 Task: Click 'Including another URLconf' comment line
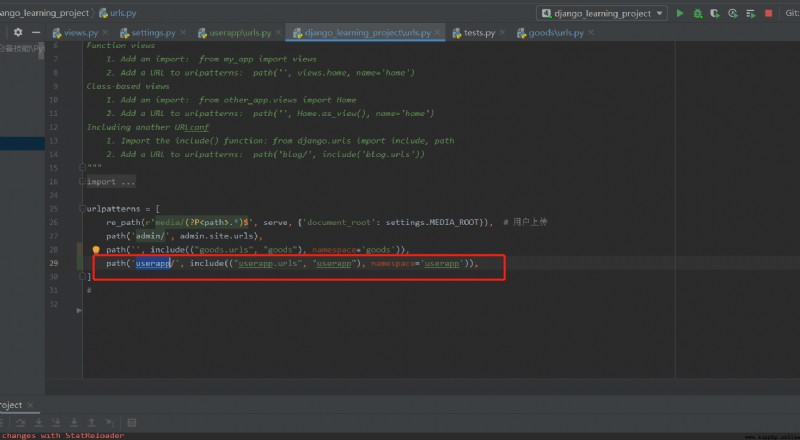coord(147,127)
